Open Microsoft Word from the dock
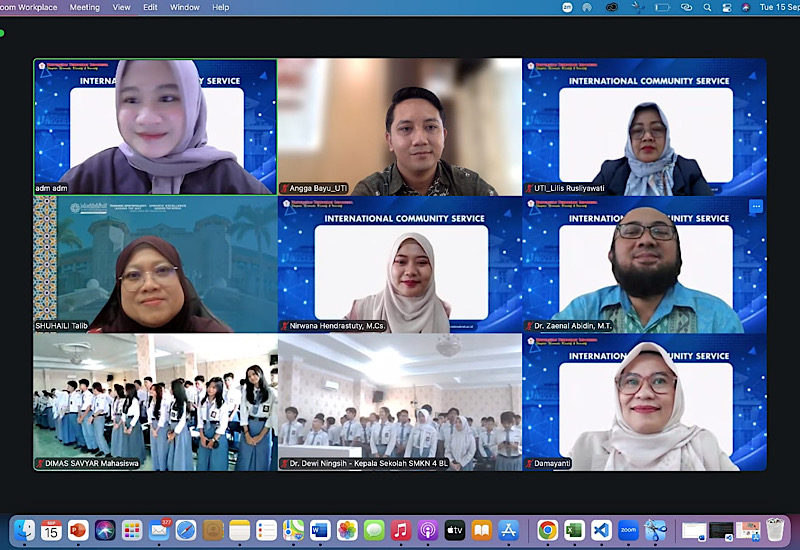The image size is (800, 550). point(320,531)
